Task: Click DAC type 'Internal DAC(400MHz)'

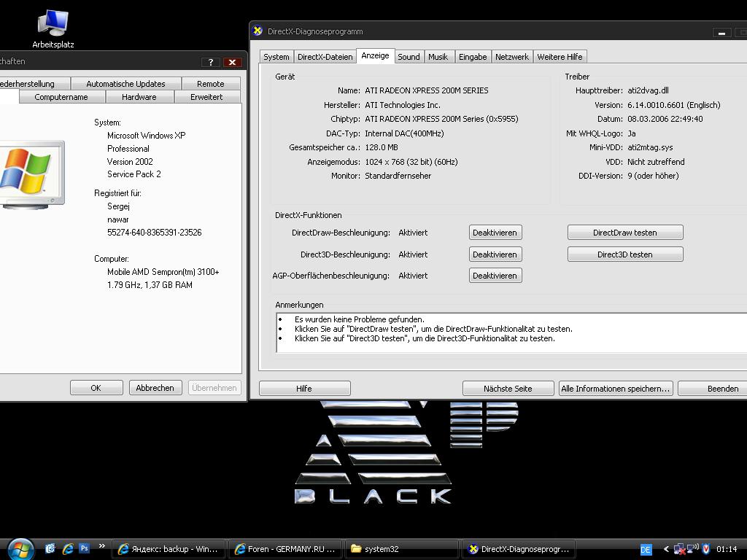Action: pyautogui.click(x=404, y=133)
